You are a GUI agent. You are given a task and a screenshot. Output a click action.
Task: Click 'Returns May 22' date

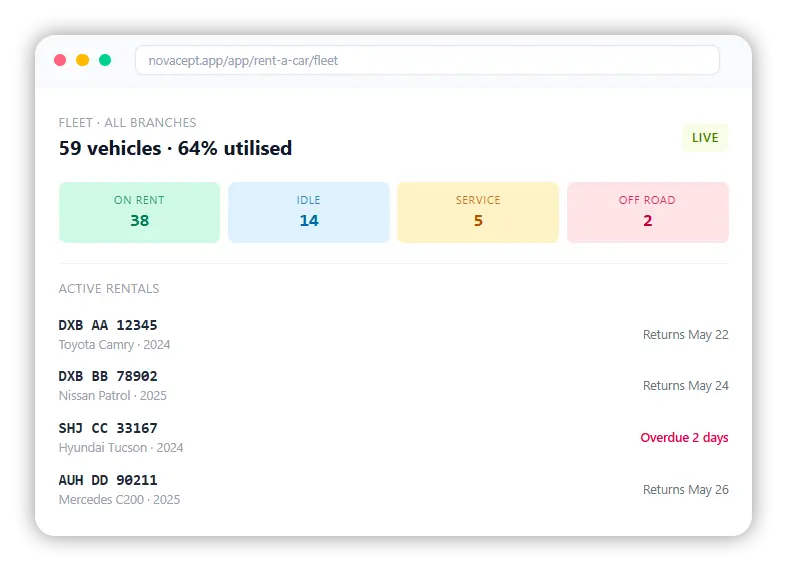[685, 335]
